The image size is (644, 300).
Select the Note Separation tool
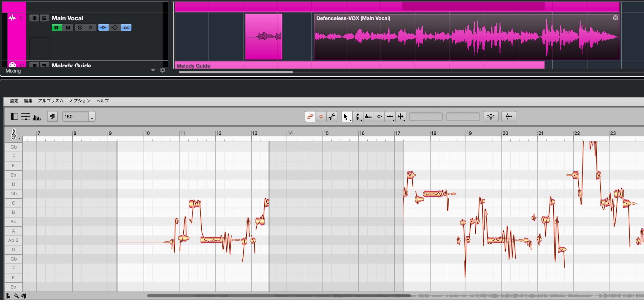click(400, 116)
